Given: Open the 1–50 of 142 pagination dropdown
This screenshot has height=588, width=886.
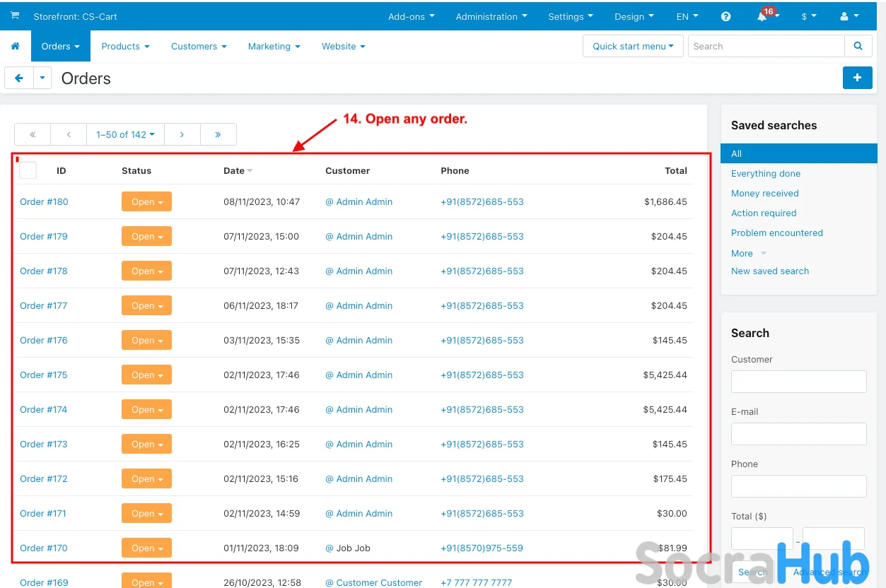Looking at the screenshot, I should coord(125,134).
